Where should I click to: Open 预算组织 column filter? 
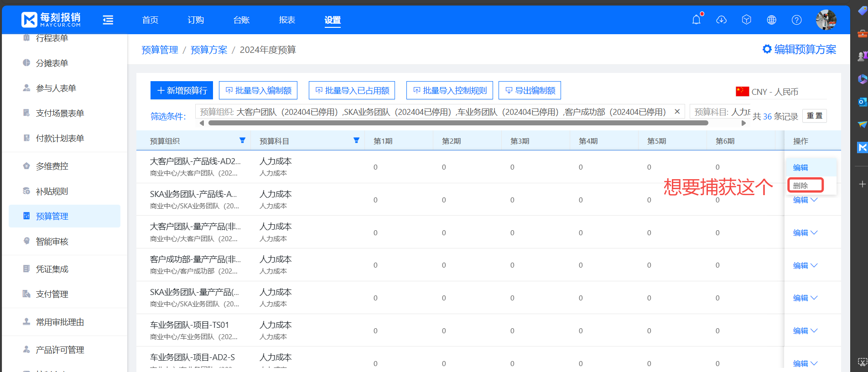242,140
